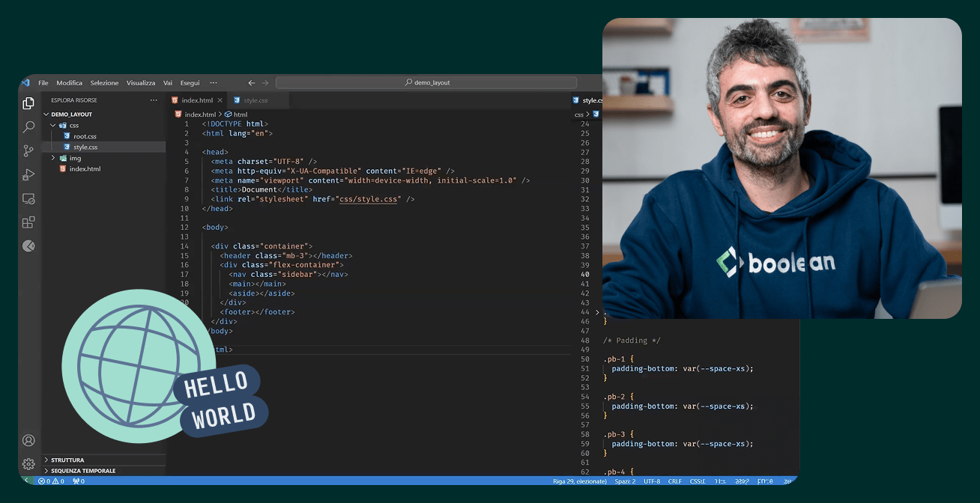Screen dimensions: 980x503
Task: Click the settings gear icon
Action: coord(28,464)
